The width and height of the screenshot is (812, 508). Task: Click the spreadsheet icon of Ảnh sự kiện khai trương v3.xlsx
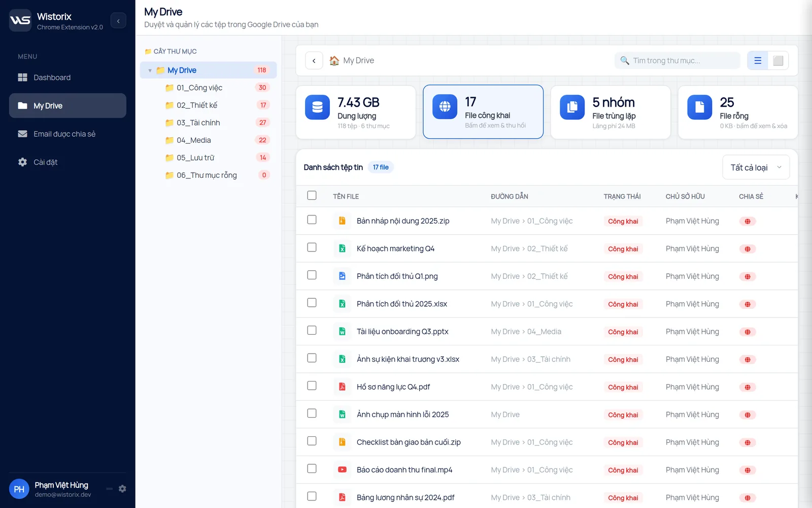tap(342, 359)
